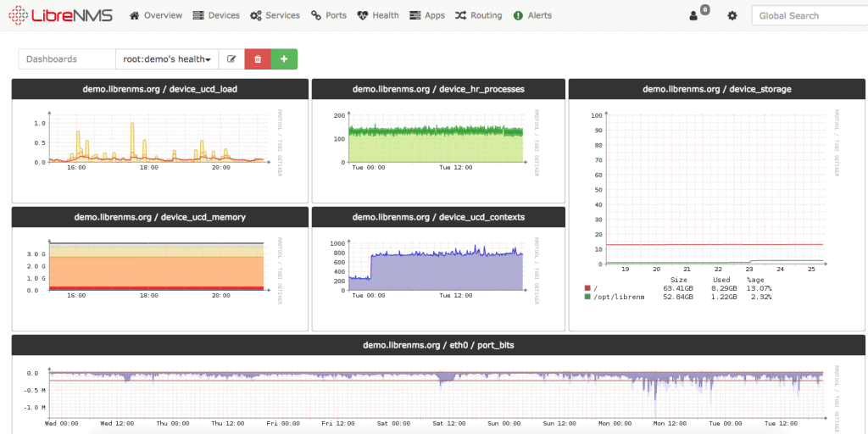This screenshot has height=434, width=868.
Task: Click the Health heartbeat icon
Action: pos(363,15)
